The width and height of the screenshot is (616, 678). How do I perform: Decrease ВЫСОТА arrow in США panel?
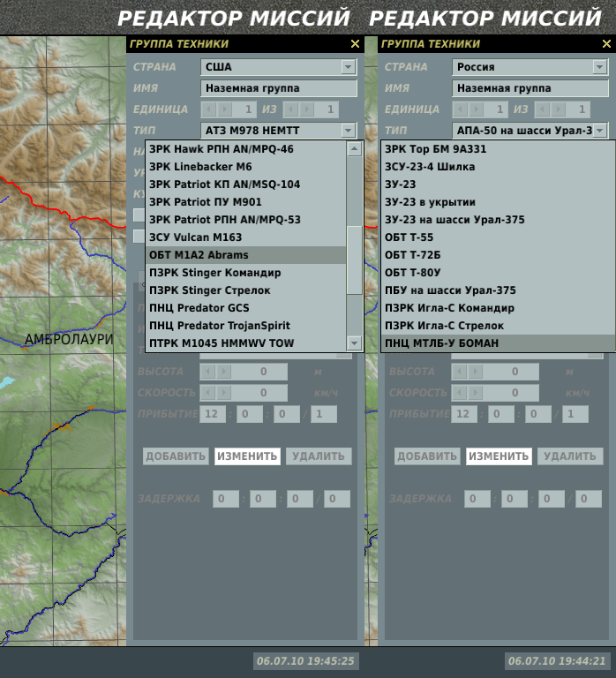coord(208,372)
